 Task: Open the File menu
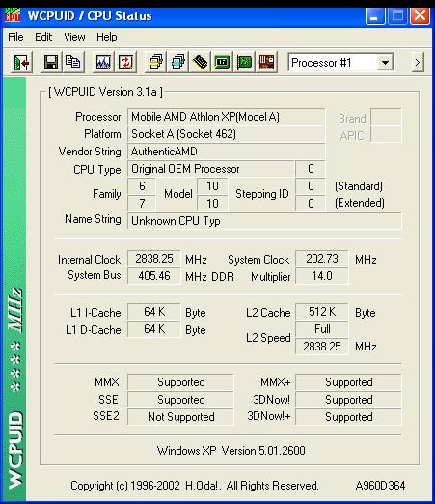tap(15, 37)
